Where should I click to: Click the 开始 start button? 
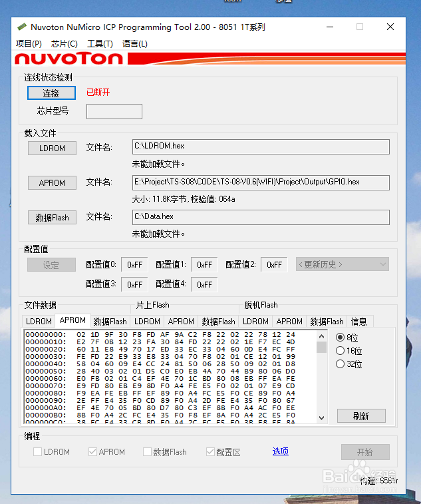[x=365, y=452]
